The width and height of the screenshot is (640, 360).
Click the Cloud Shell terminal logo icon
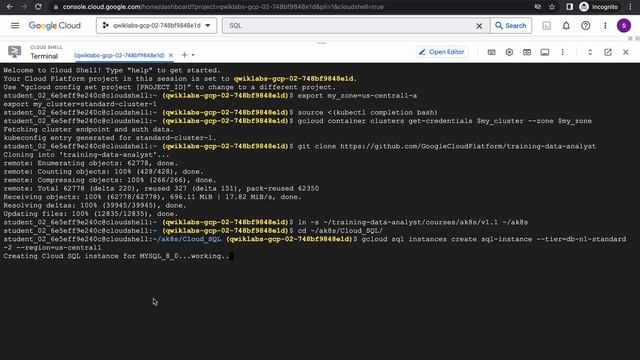tap(15, 52)
